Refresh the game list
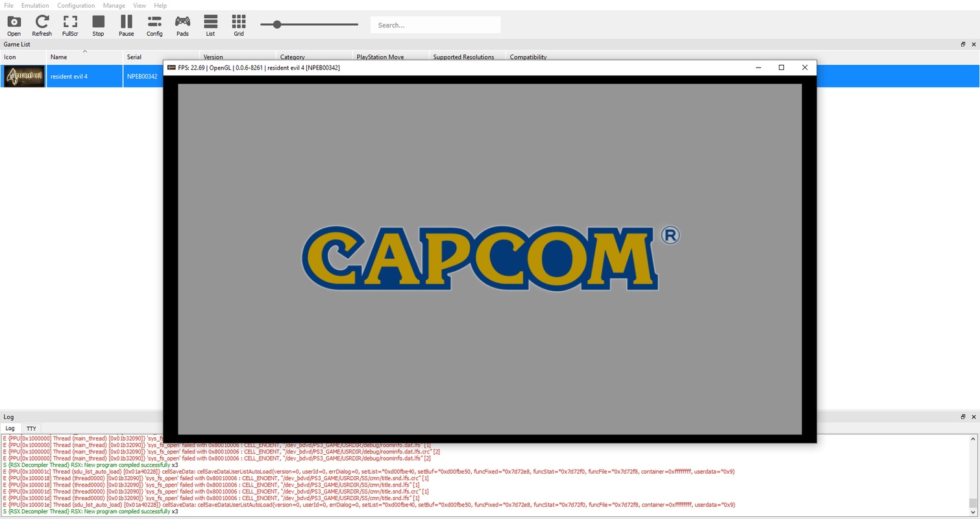The image size is (980, 519). coord(42,25)
